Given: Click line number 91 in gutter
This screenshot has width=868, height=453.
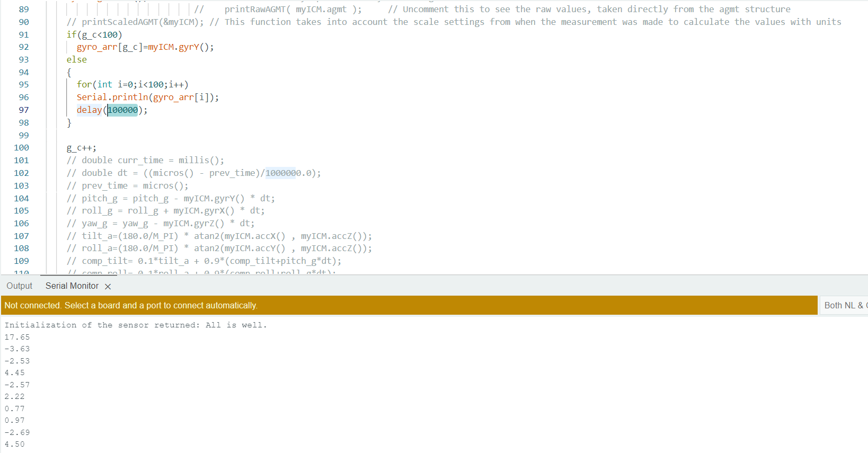Looking at the screenshot, I should pyautogui.click(x=24, y=35).
